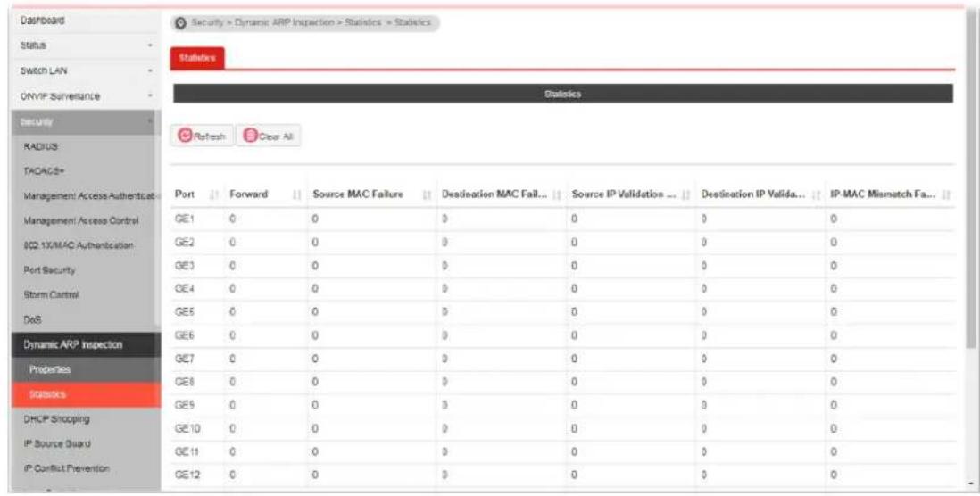Open the Statistics tab
The image size is (980, 496).
coord(197,57)
